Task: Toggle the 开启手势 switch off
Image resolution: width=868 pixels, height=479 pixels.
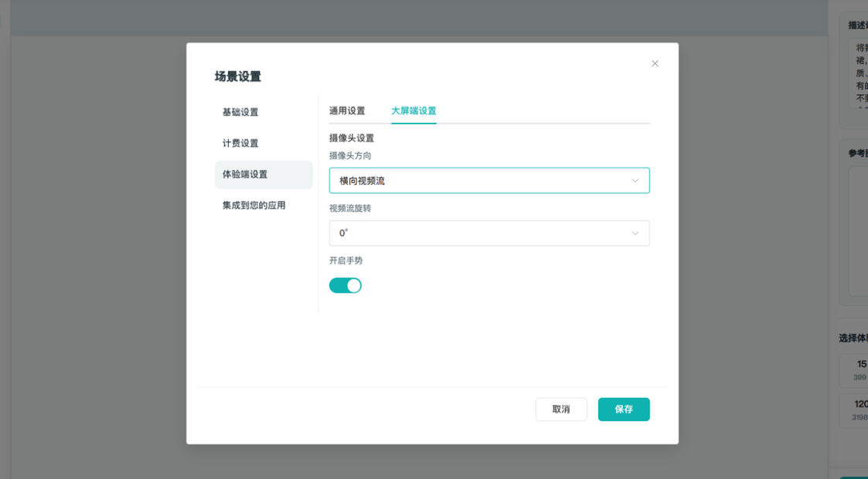Action: coord(345,285)
